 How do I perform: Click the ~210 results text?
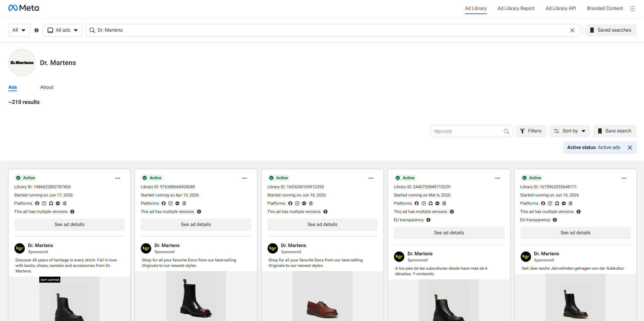pyautogui.click(x=24, y=102)
